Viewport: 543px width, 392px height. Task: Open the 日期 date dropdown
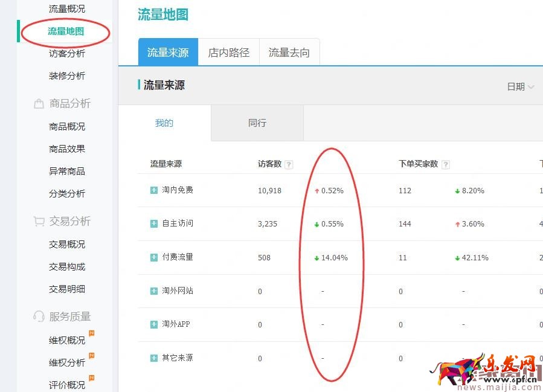click(x=520, y=86)
